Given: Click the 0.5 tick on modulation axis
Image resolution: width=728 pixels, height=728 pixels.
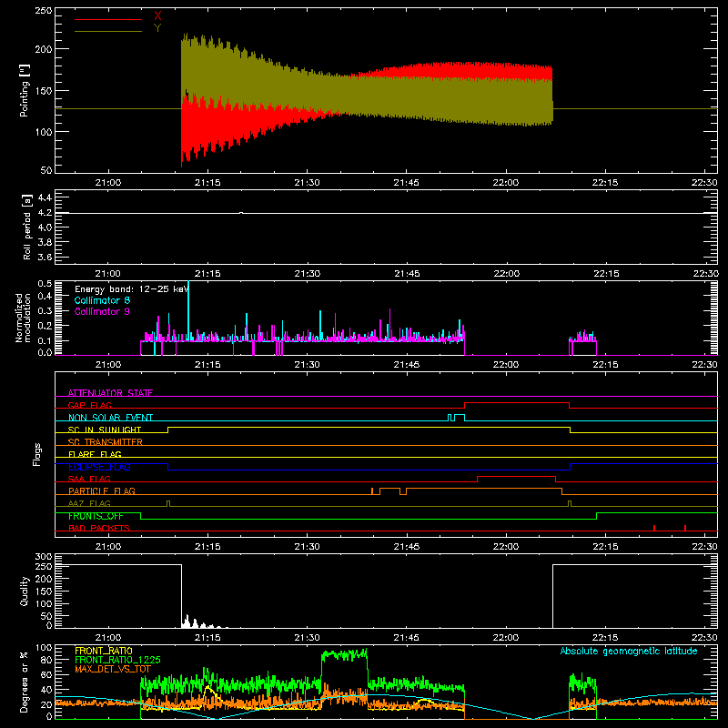Looking at the screenshot, I should click(45, 284).
